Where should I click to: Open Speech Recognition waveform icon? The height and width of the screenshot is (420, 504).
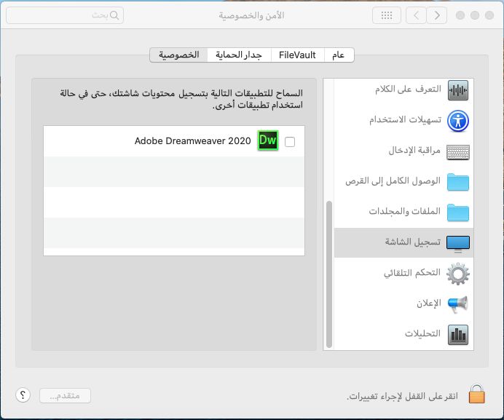coord(458,90)
